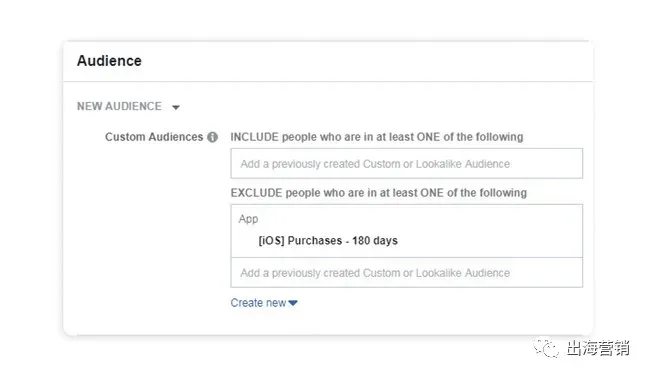Click the INCLUDE people heading text
This screenshot has width=650, height=376.
pos(377,137)
